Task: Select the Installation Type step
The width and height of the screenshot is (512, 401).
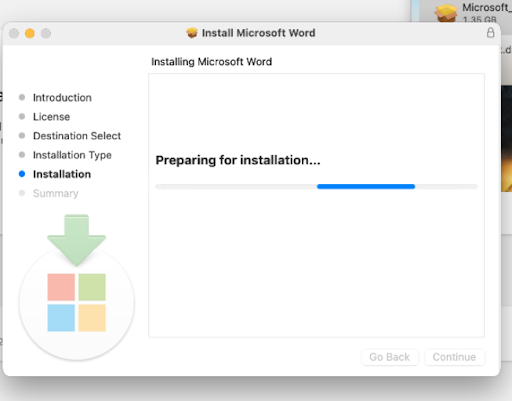Action: tap(72, 155)
